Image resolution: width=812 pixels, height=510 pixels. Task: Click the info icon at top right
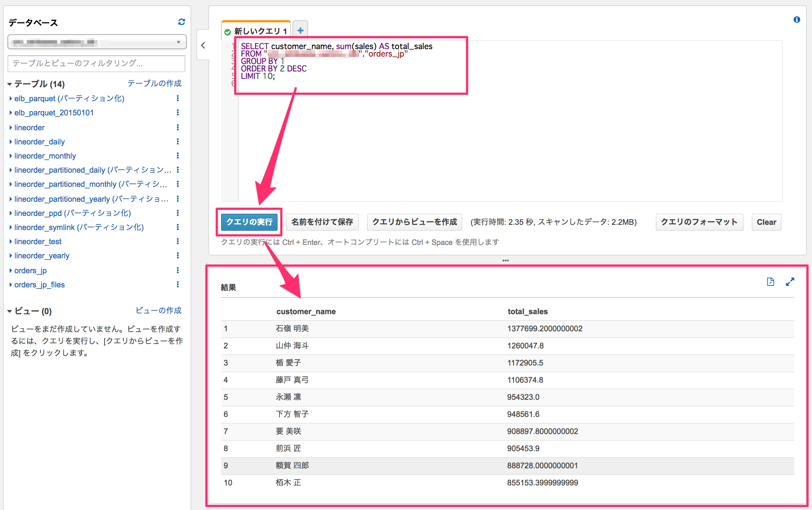(796, 19)
